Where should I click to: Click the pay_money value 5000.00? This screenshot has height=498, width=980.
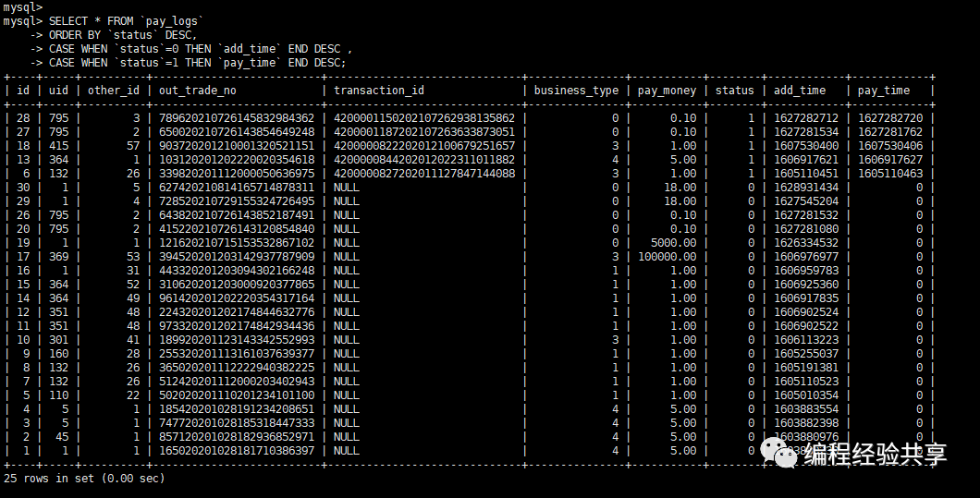pyautogui.click(x=673, y=243)
